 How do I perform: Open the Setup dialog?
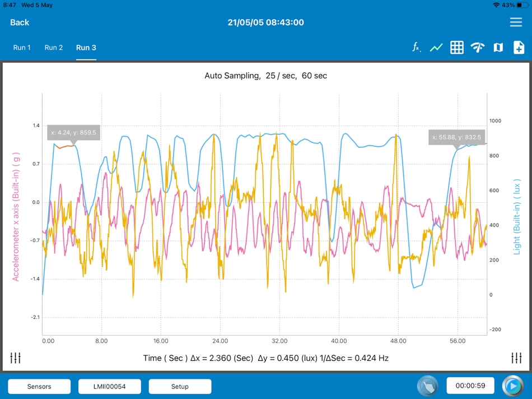coord(180,386)
